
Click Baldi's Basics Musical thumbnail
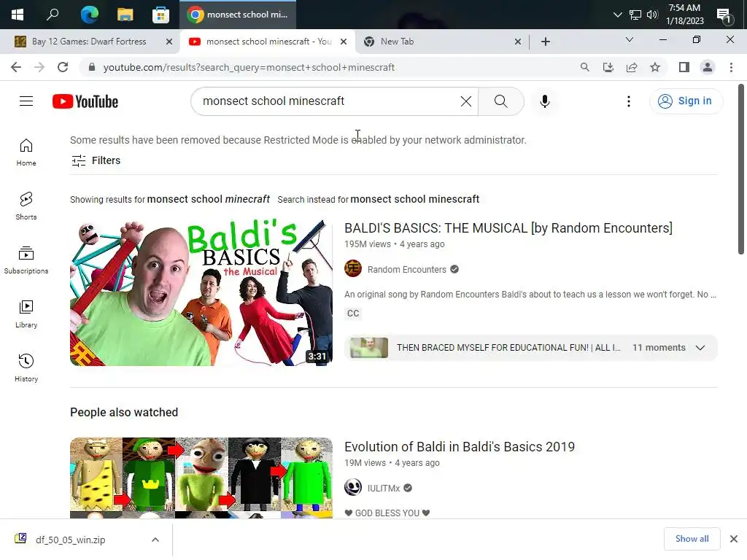pos(201,292)
